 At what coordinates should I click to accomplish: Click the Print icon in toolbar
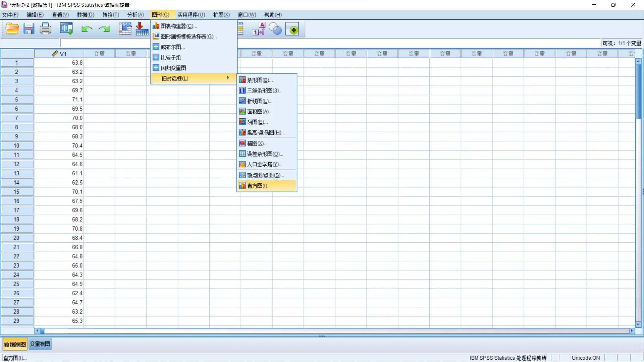point(45,29)
